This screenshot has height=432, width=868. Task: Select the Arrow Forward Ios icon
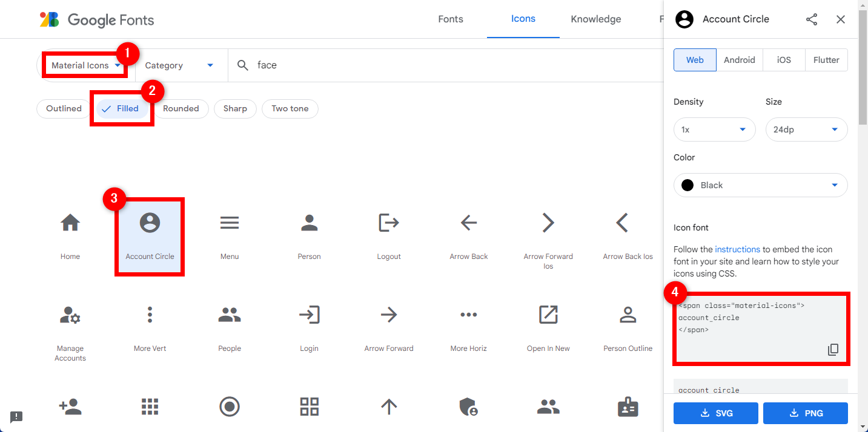548,223
